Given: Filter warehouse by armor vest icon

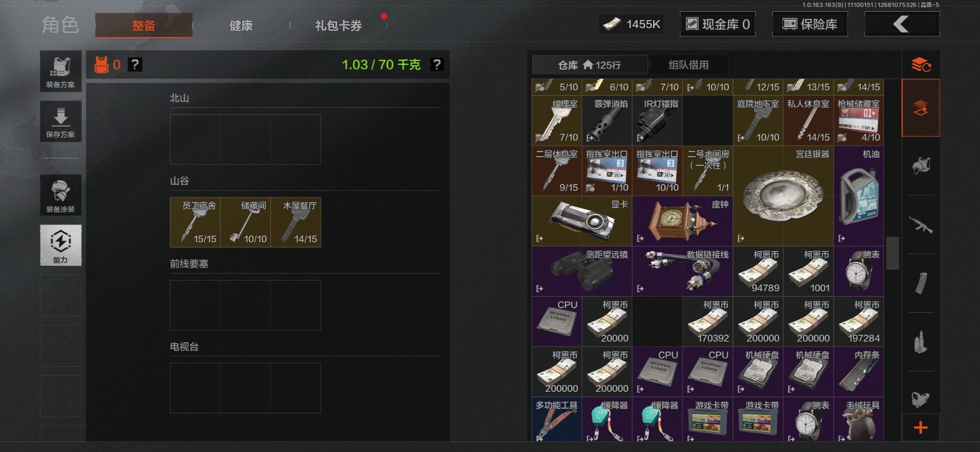Looking at the screenshot, I should tap(920, 166).
